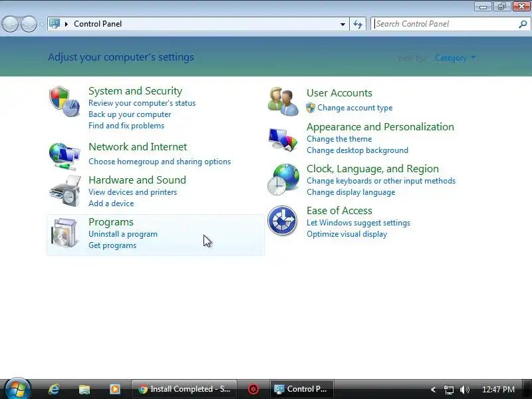Open the Network and Internet heading
The height and width of the screenshot is (399, 532).
138,147
